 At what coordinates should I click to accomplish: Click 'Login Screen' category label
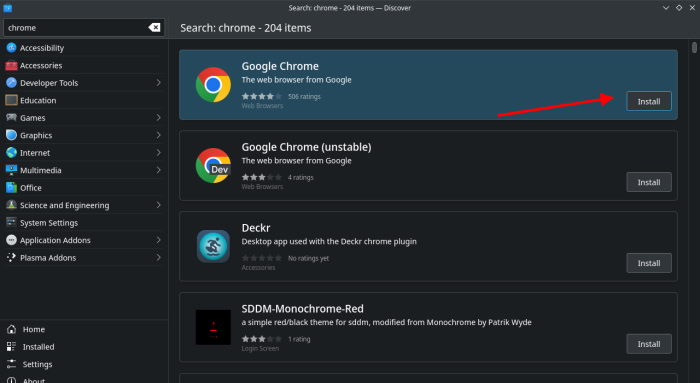(260, 348)
